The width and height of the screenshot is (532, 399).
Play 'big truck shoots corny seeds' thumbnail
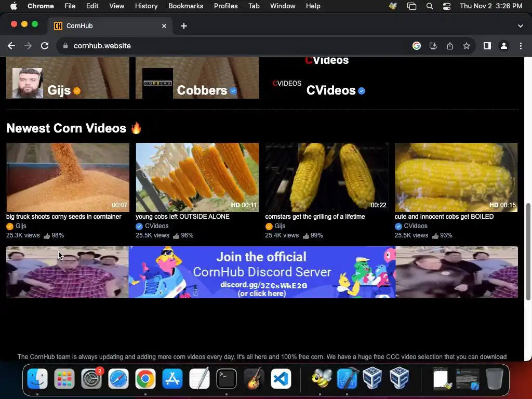[68, 177]
